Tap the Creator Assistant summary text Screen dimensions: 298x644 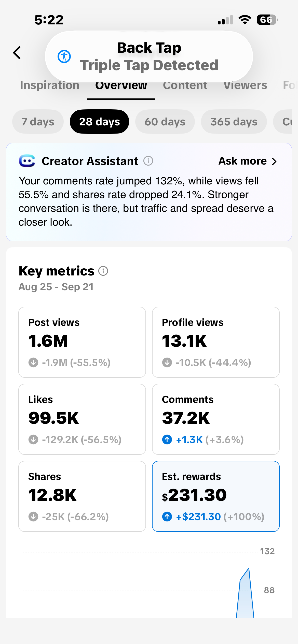(x=146, y=201)
